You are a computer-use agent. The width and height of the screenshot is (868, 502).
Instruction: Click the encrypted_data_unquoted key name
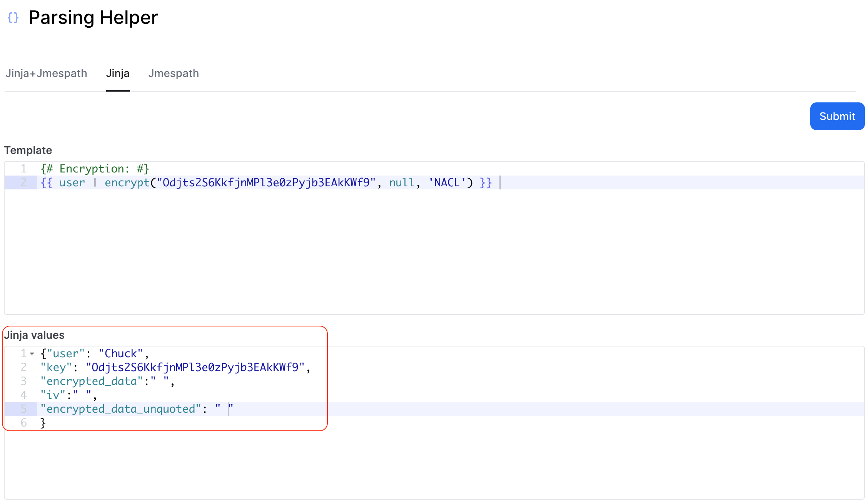pyautogui.click(x=121, y=409)
